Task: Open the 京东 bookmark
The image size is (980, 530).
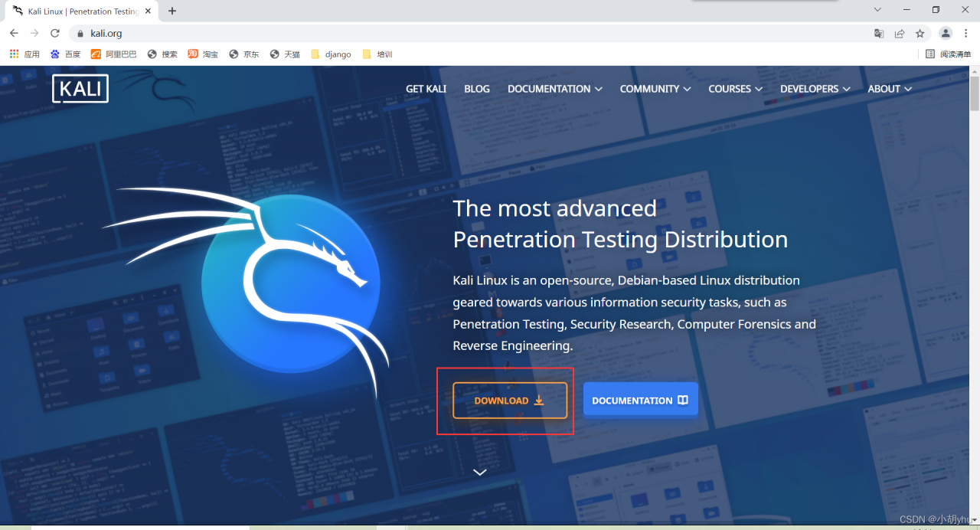Action: 243,54
